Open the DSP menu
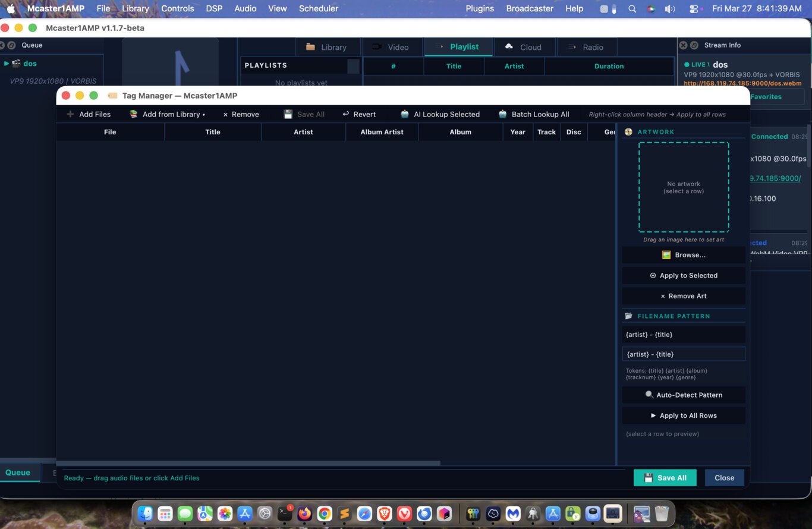812x529 pixels. [214, 8]
